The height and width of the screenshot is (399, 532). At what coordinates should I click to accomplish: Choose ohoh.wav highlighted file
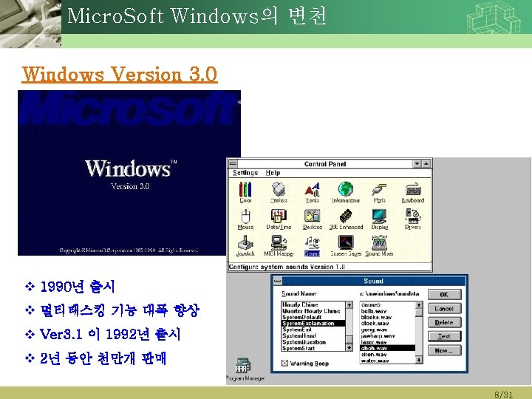tap(387, 348)
